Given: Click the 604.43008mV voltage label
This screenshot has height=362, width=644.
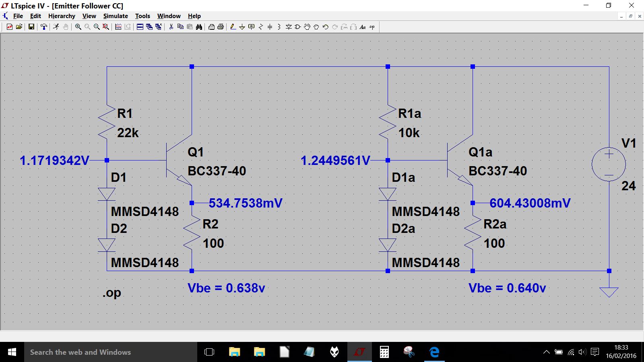Looking at the screenshot, I should pos(530,203).
